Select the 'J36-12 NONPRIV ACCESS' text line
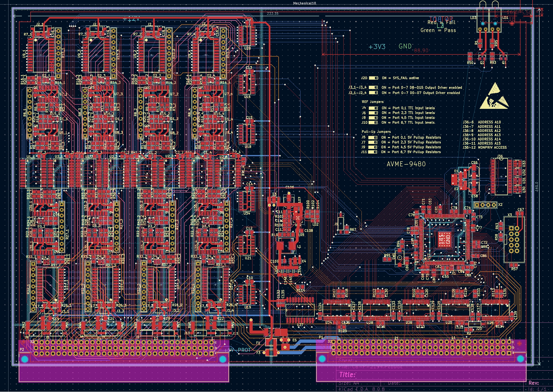Viewport: 553px width, 392px height. (484, 147)
